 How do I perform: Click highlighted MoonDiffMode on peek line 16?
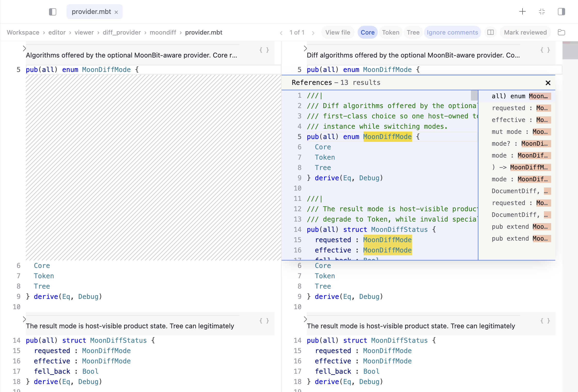pyautogui.click(x=387, y=250)
